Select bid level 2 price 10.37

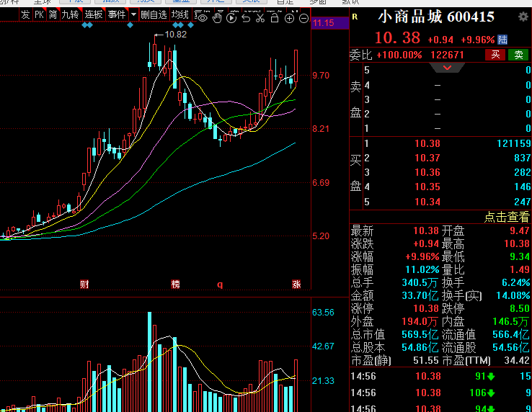427,158
